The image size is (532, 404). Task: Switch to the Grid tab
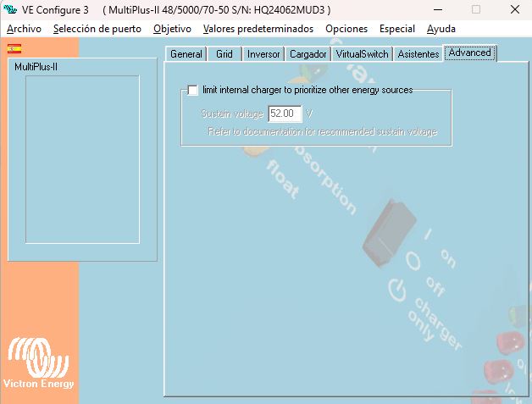point(224,54)
